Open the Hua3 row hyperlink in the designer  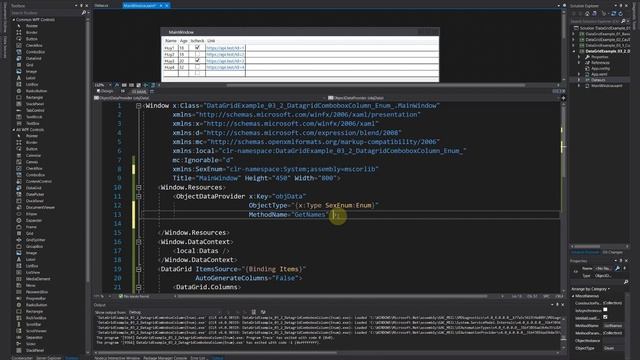click(225, 61)
